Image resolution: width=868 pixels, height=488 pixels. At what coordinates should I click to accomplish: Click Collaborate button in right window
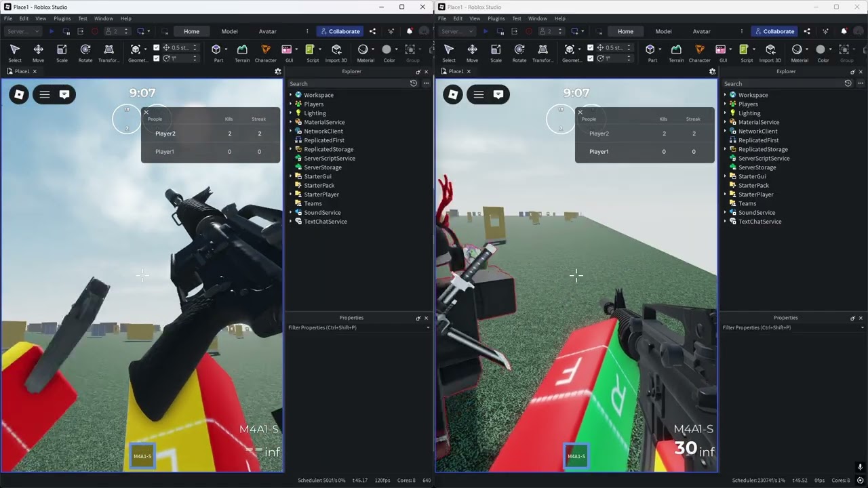[x=773, y=31]
